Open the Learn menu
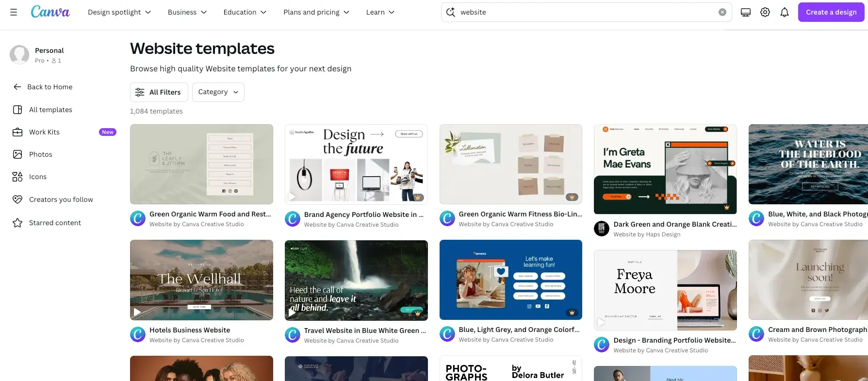 [380, 12]
